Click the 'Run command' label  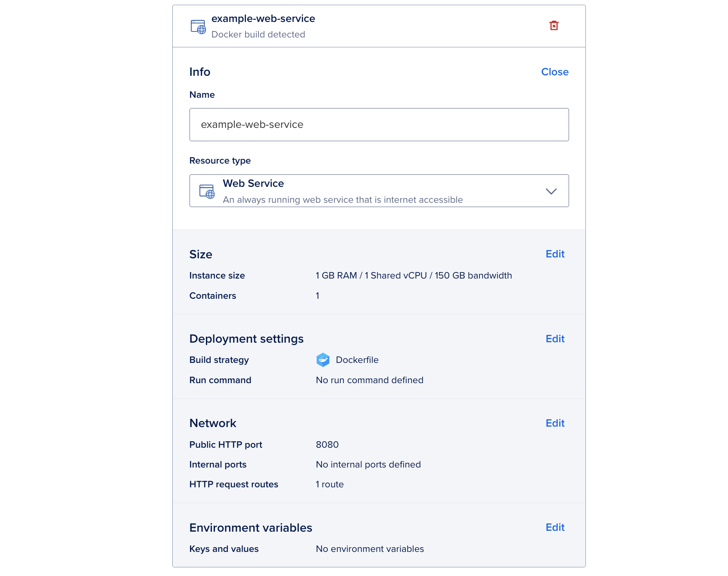pos(220,380)
